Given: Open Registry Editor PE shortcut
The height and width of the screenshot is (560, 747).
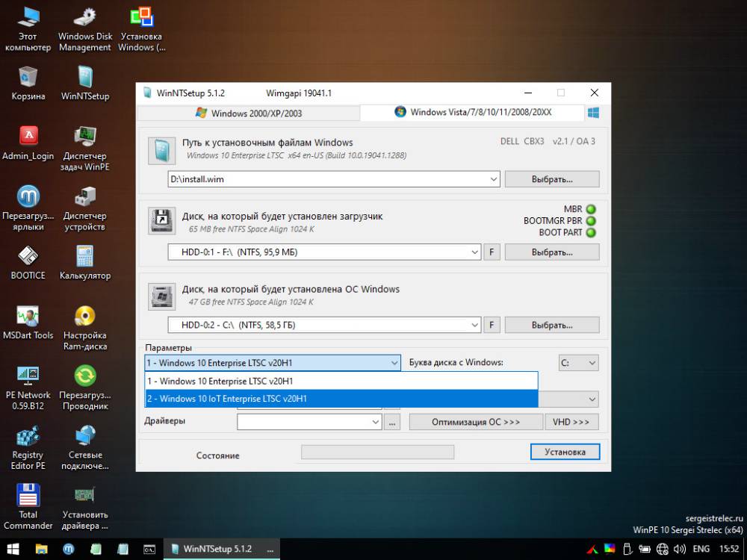Looking at the screenshot, I should pos(28,447).
